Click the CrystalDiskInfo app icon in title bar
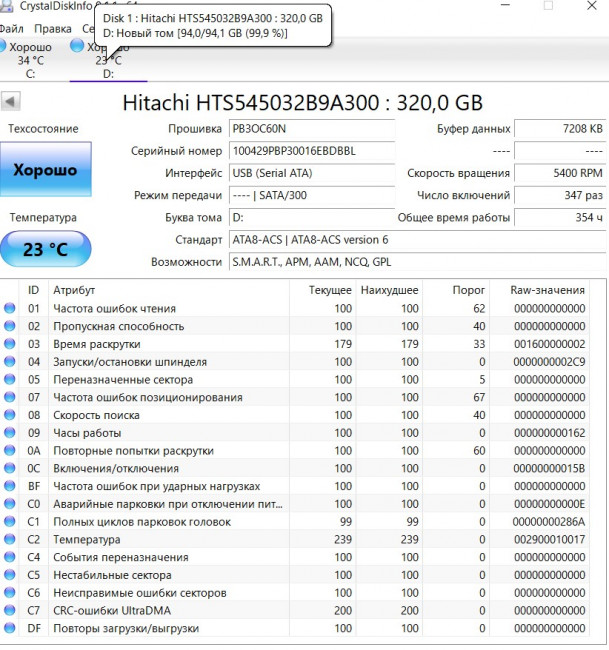The image size is (609, 650). click(6, 5)
